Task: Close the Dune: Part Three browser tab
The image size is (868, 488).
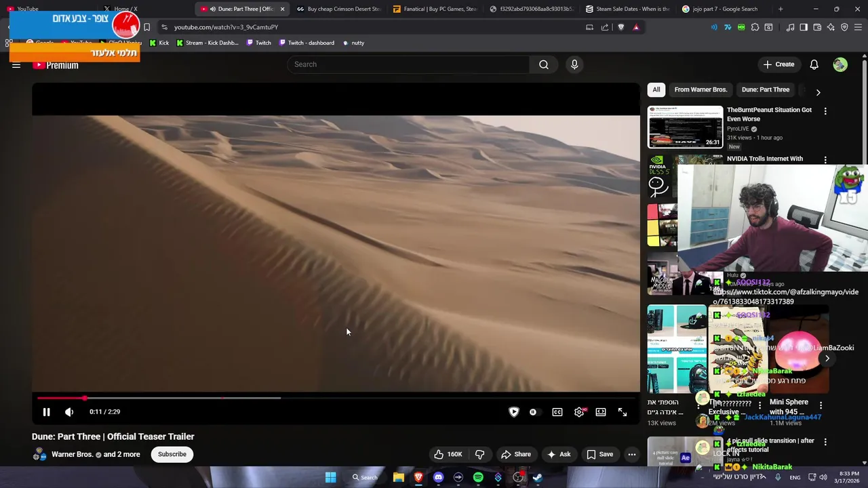Action: (282, 9)
